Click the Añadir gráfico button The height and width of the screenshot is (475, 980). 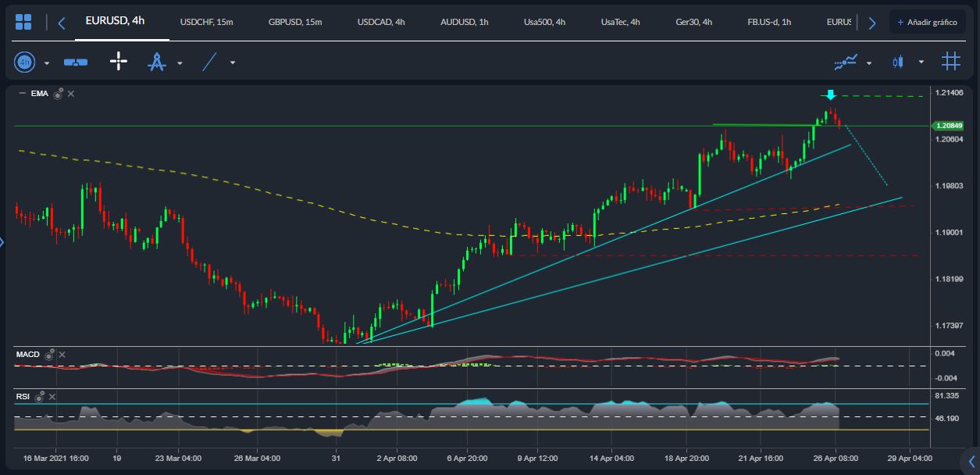tap(928, 21)
